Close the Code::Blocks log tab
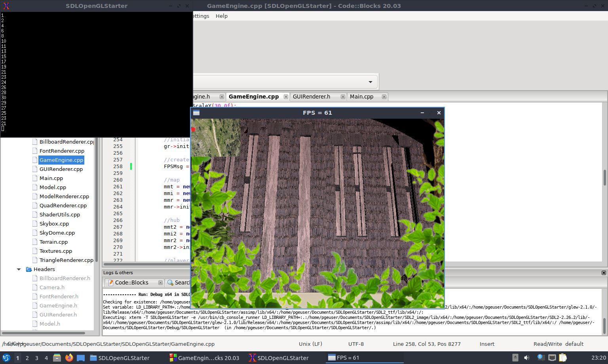The height and width of the screenshot is (364, 608). click(160, 282)
